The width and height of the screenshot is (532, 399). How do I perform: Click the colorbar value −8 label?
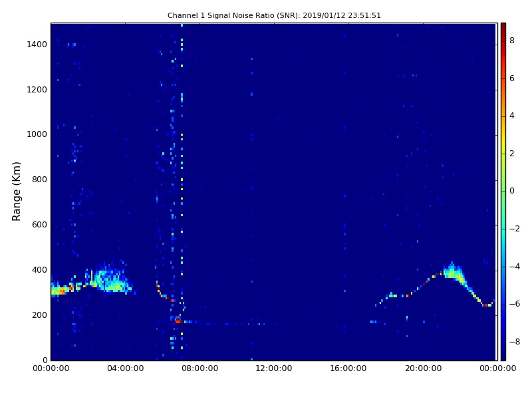coord(514,342)
